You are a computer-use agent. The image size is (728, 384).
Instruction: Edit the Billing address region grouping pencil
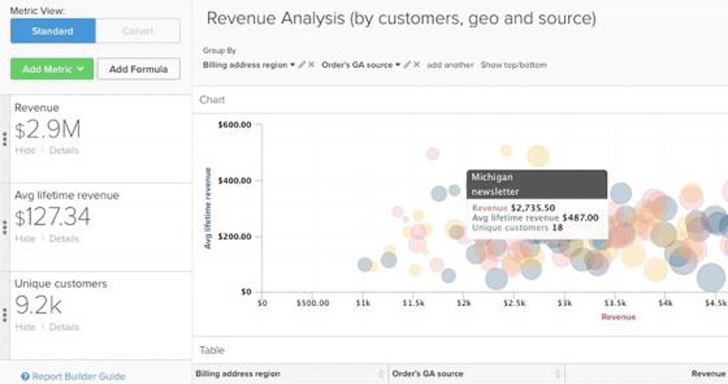[302, 65]
